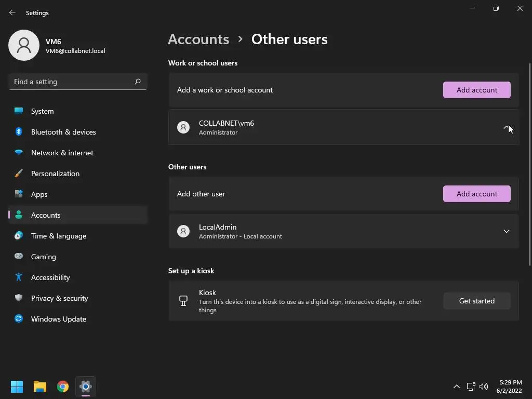Click Get started for Kiosk setup
532x399 pixels.
(476, 301)
